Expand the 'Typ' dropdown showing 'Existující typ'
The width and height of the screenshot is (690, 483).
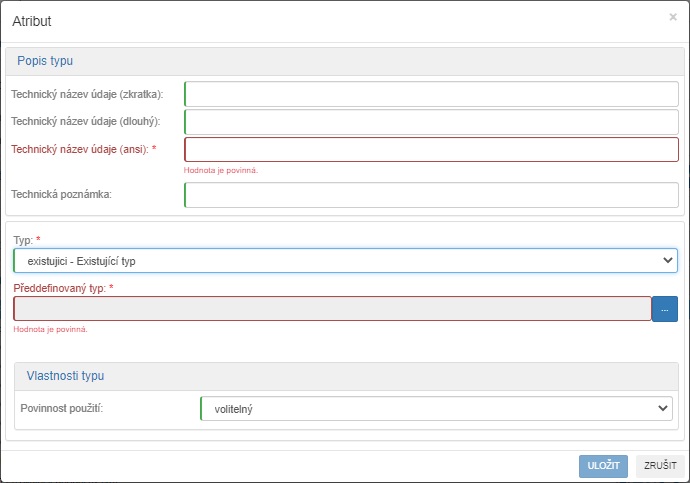345,261
